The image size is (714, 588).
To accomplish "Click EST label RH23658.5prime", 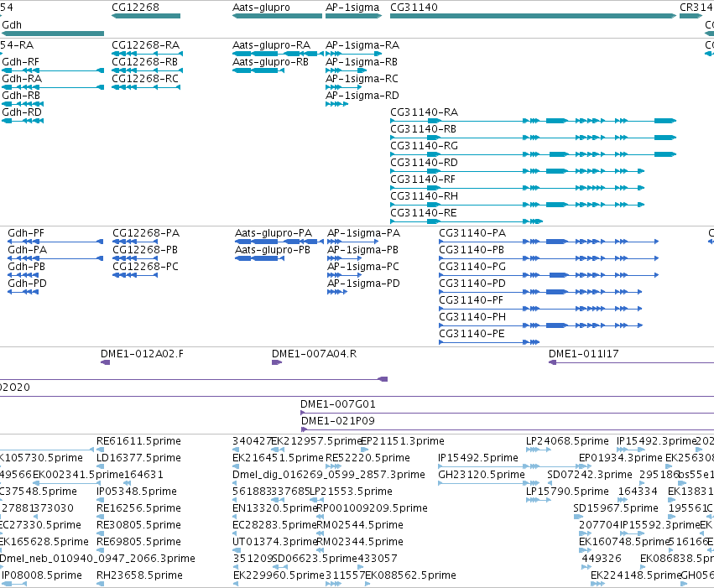I will [x=139, y=575].
